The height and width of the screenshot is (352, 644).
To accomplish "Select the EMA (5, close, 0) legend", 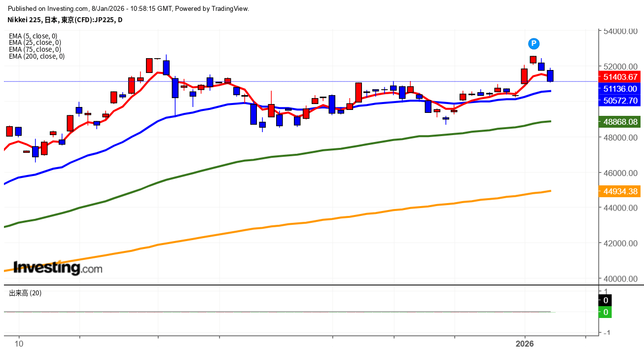I will [33, 35].
